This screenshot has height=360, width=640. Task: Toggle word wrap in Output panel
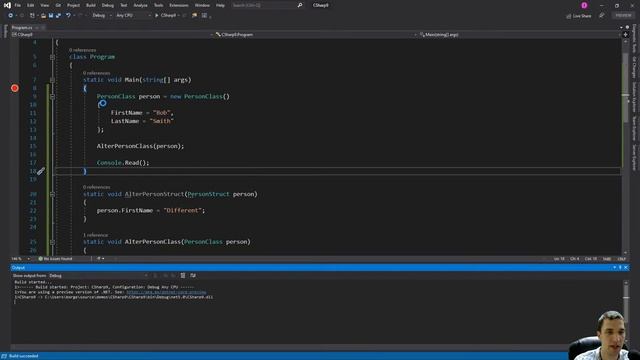point(193,276)
